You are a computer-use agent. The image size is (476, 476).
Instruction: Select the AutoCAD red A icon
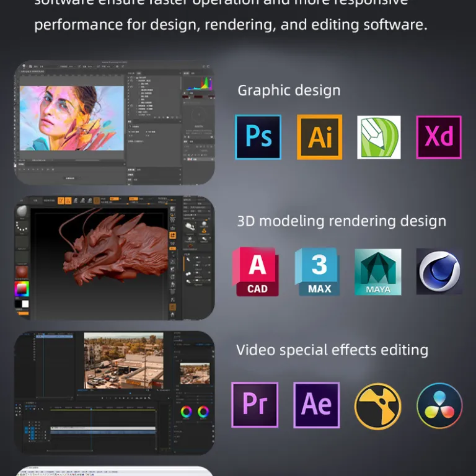[255, 271]
